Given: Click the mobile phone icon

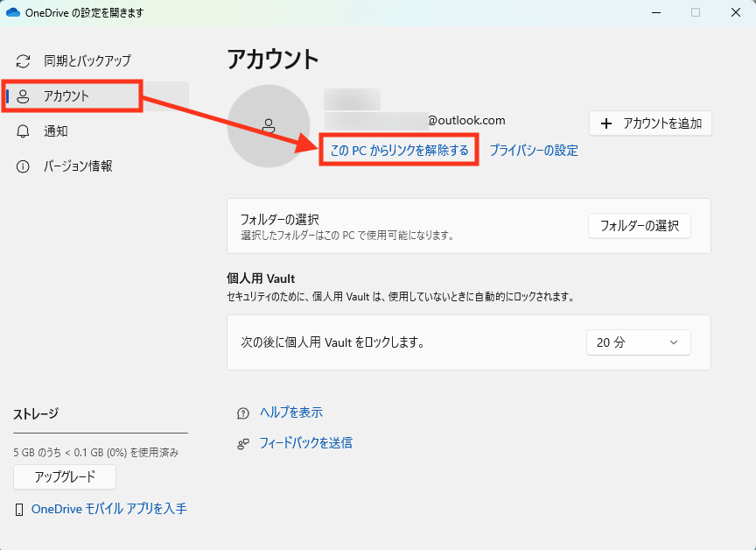Looking at the screenshot, I should point(19,510).
